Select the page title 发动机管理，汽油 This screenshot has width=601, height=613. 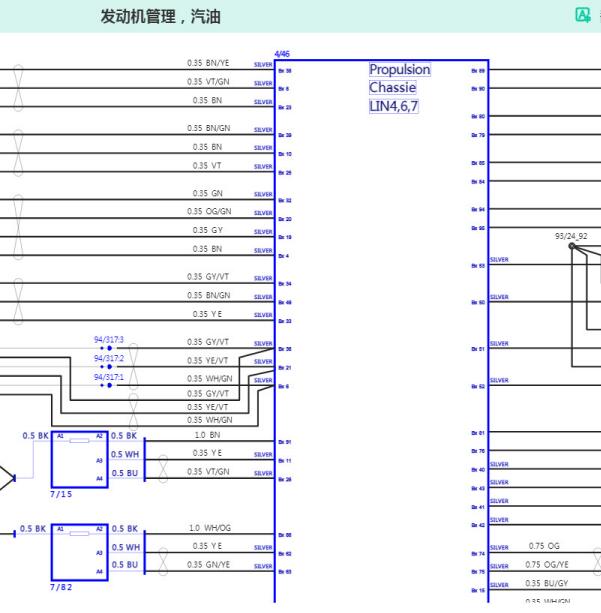point(161,17)
